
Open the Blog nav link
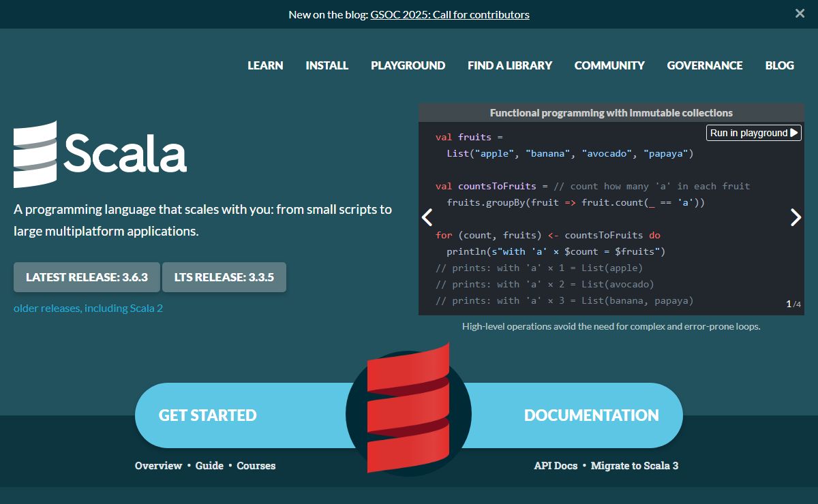pyautogui.click(x=780, y=65)
